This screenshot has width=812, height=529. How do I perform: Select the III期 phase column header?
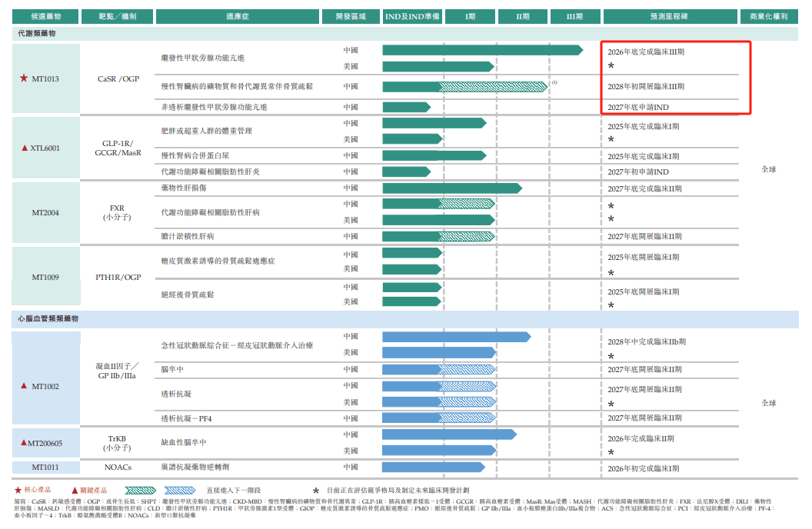pyautogui.click(x=574, y=16)
